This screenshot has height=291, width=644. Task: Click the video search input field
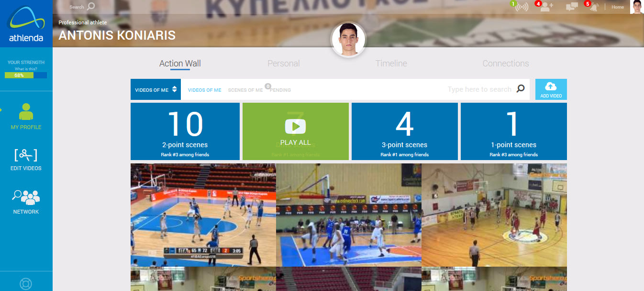(478, 89)
